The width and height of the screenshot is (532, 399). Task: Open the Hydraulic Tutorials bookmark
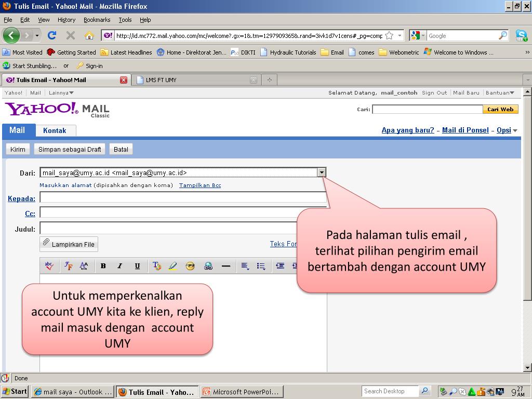(288, 52)
